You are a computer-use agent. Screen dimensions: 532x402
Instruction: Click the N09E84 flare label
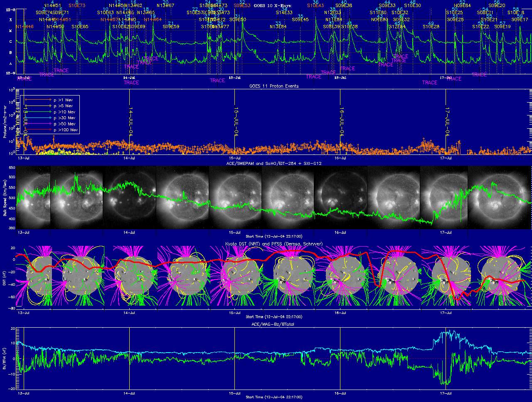click(462, 5)
